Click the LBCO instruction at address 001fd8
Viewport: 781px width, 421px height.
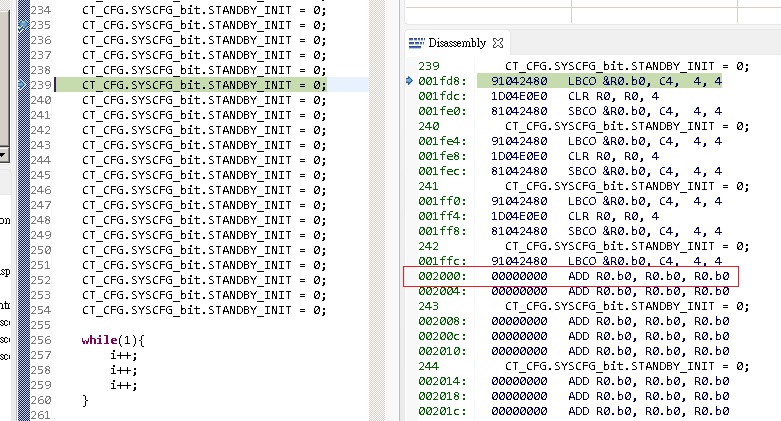[x=645, y=81]
